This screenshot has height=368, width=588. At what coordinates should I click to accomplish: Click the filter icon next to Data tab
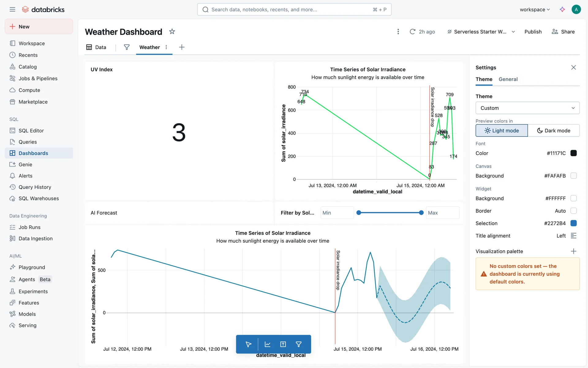coord(126,47)
